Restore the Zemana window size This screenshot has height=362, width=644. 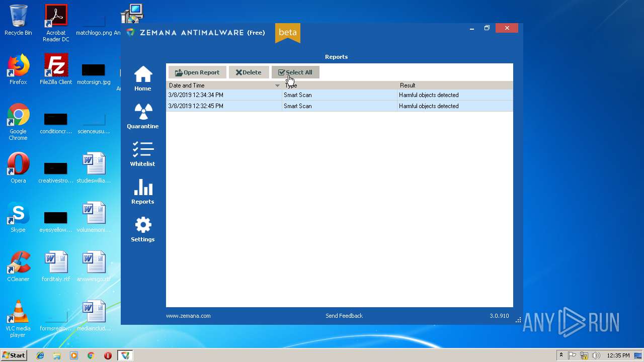487,28
